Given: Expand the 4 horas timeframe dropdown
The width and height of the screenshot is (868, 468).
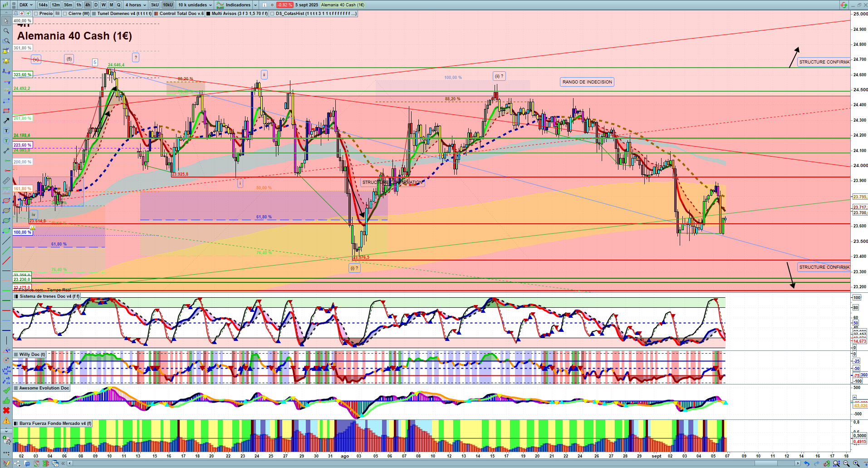Looking at the screenshot, I should (x=136, y=5).
